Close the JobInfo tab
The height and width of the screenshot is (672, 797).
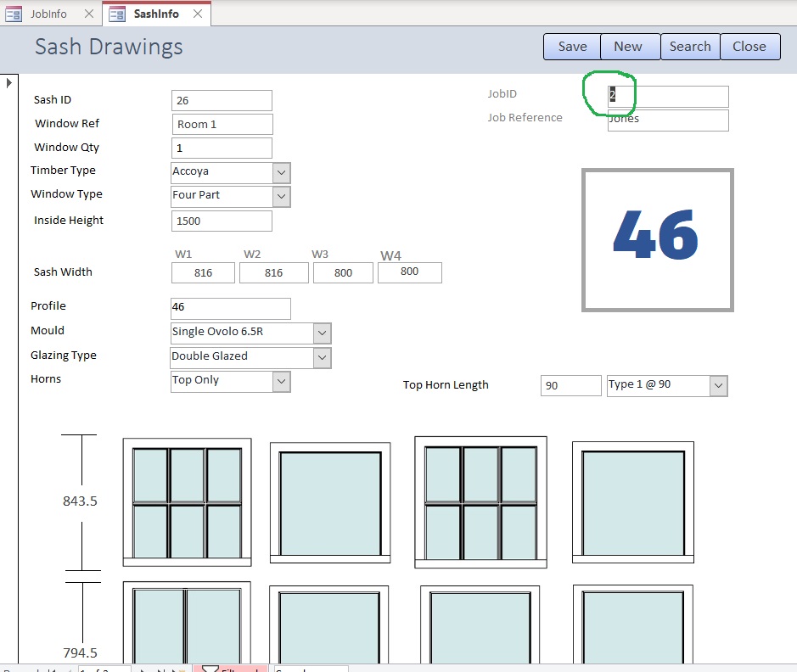[89, 14]
